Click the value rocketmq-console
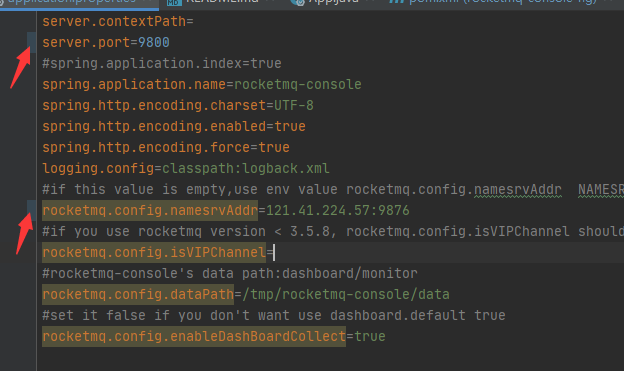The width and height of the screenshot is (624, 371). tap(298, 84)
